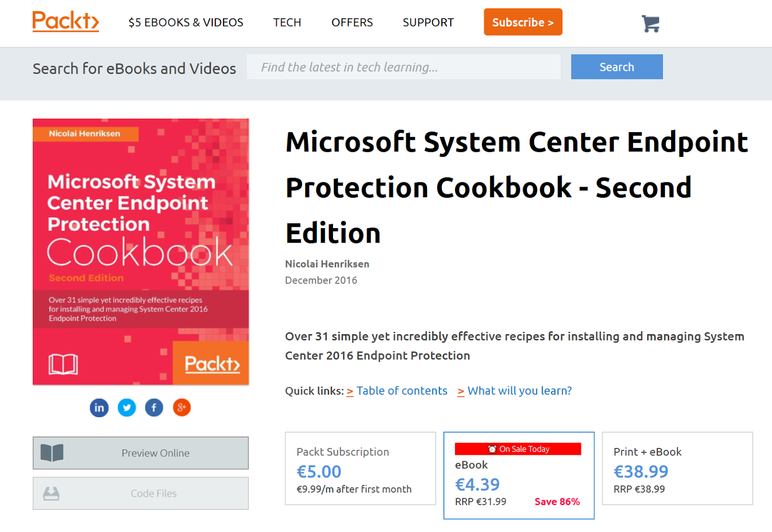Open the Offers menu item
The width and height of the screenshot is (772, 532).
click(x=352, y=23)
